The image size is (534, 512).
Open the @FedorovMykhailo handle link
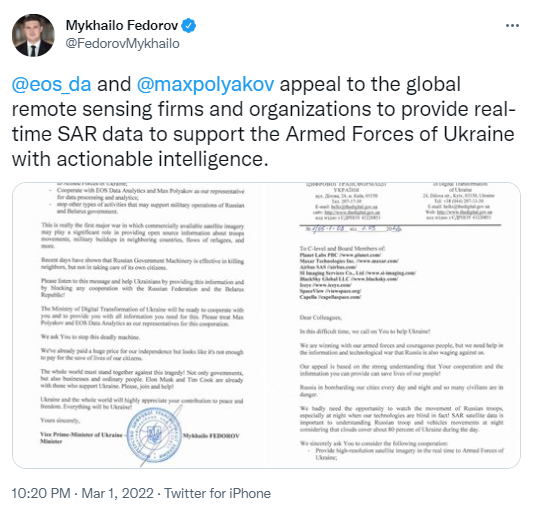point(123,44)
